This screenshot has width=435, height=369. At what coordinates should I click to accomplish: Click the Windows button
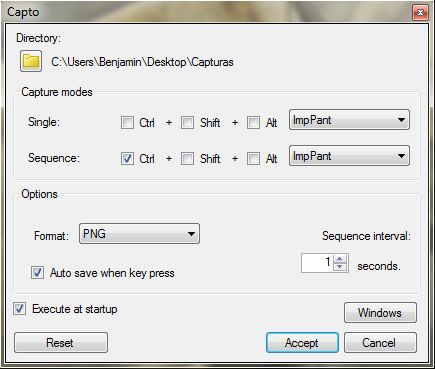click(380, 313)
